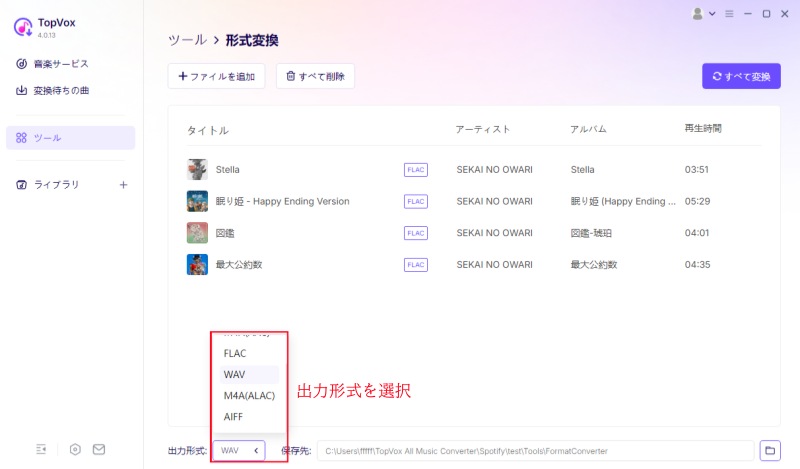Viewport: 800px width, 469px height.
Task: Click the FLAC badge on the 最大公約数 row
Action: 416,264
